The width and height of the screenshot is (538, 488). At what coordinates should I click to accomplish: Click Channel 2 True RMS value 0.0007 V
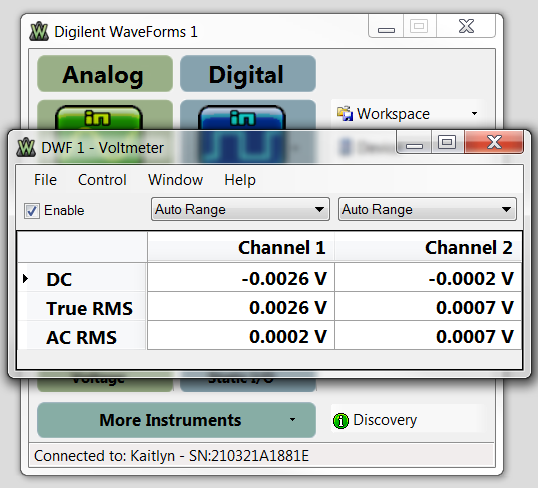428,307
